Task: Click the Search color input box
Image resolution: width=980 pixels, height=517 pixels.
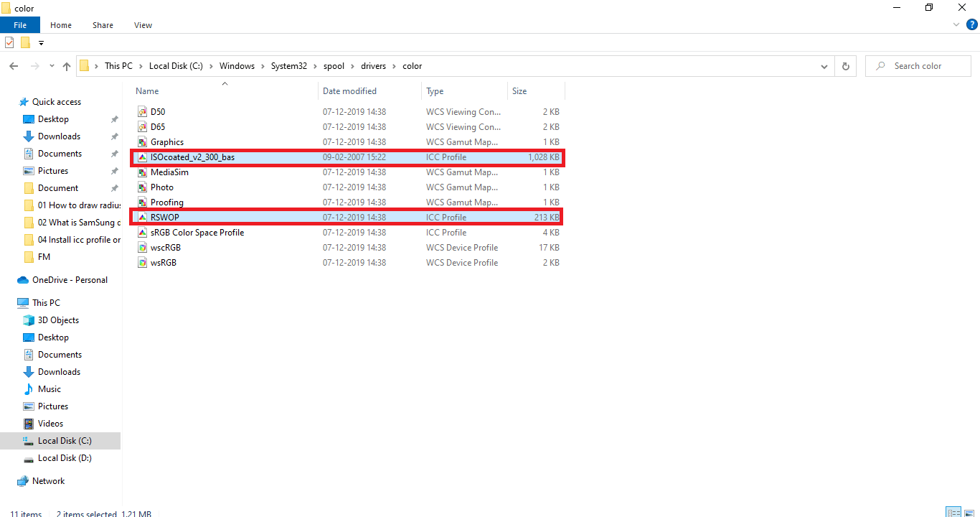Action: pyautogui.click(x=918, y=66)
